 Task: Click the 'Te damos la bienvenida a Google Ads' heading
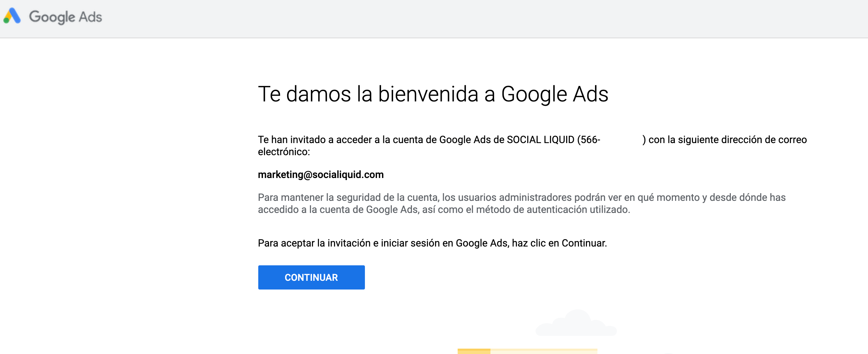[433, 94]
